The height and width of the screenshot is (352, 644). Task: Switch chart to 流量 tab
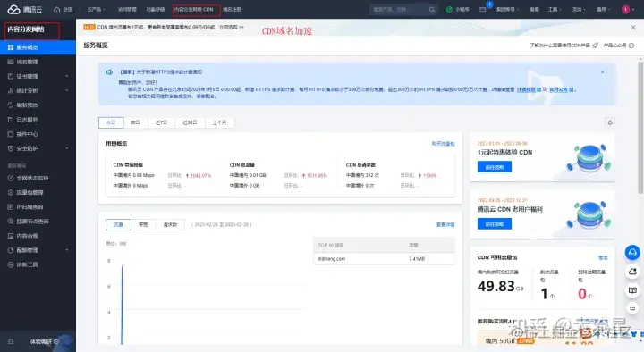tap(118, 224)
